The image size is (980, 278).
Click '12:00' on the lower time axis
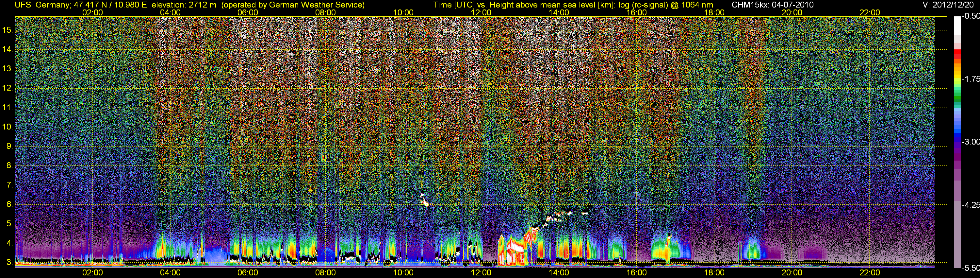point(481,273)
